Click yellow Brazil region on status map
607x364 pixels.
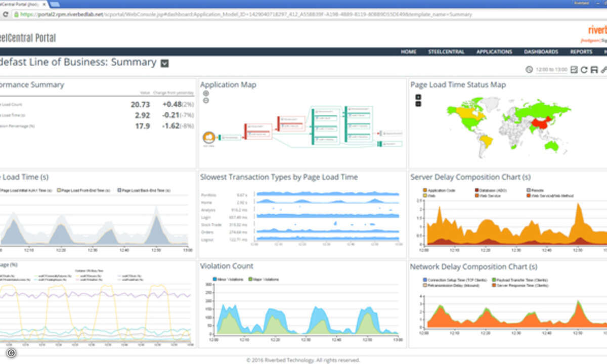click(486, 141)
